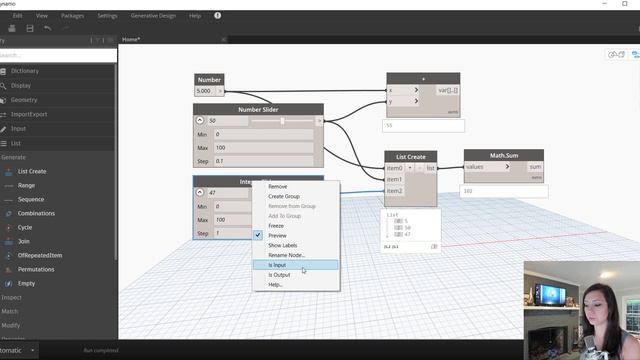Image resolution: width=640 pixels, height=360 pixels.
Task: Open the Packages menu
Action: tap(72, 16)
